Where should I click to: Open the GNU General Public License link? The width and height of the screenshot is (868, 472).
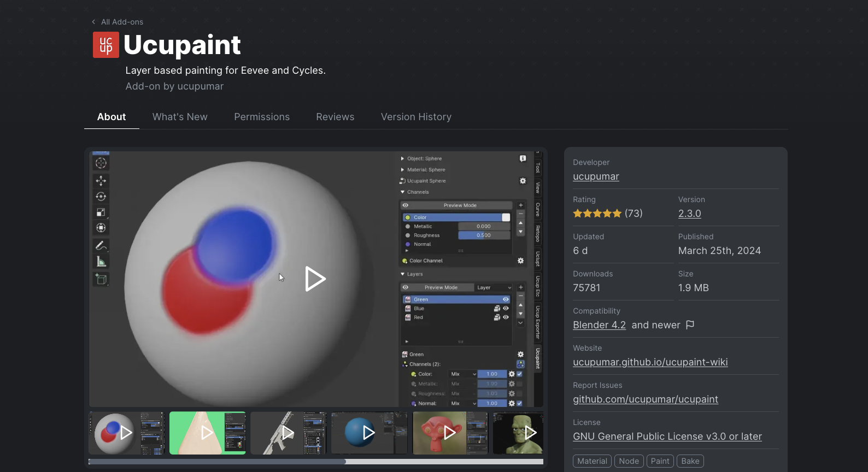[x=667, y=436]
